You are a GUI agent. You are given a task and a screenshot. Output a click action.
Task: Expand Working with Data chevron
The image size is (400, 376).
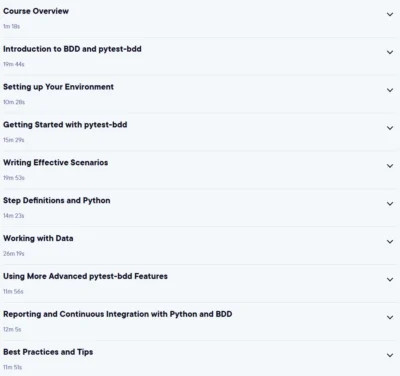pos(390,242)
